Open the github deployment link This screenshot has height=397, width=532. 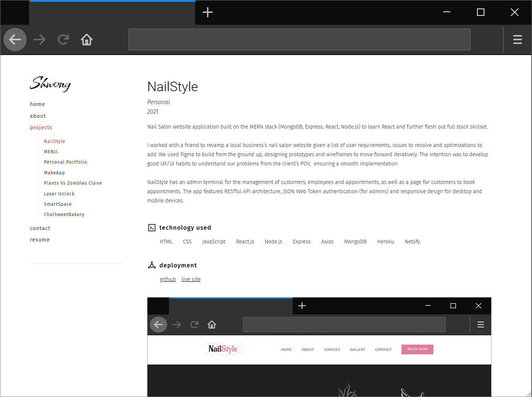168,279
